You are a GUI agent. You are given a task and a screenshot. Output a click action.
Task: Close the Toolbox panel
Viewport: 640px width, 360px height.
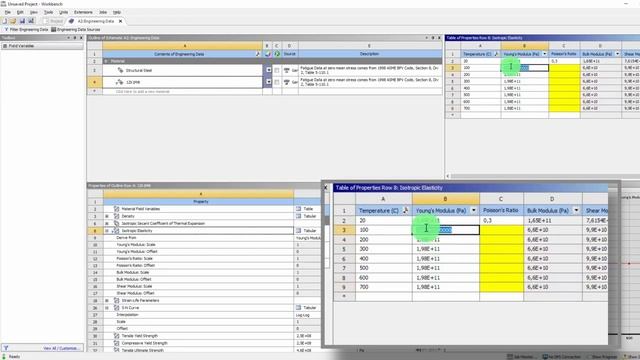(81, 38)
